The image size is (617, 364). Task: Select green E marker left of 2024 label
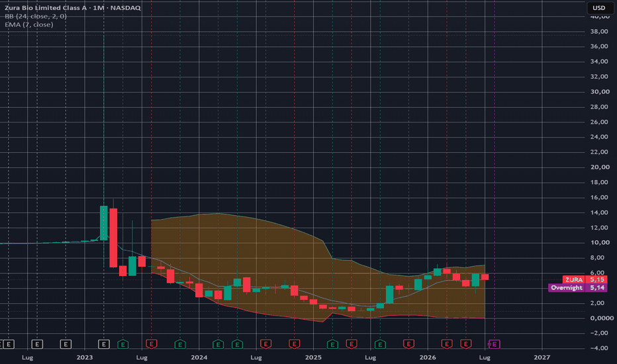click(180, 344)
